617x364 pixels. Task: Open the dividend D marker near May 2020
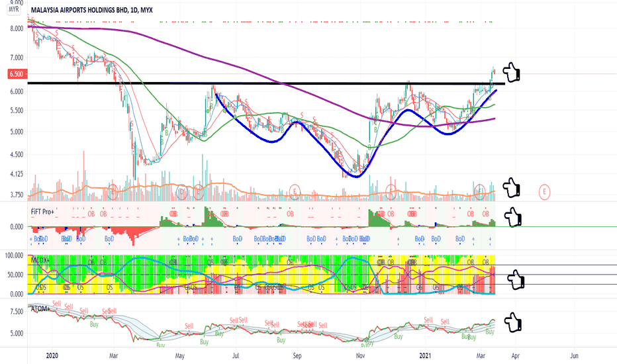(182, 192)
